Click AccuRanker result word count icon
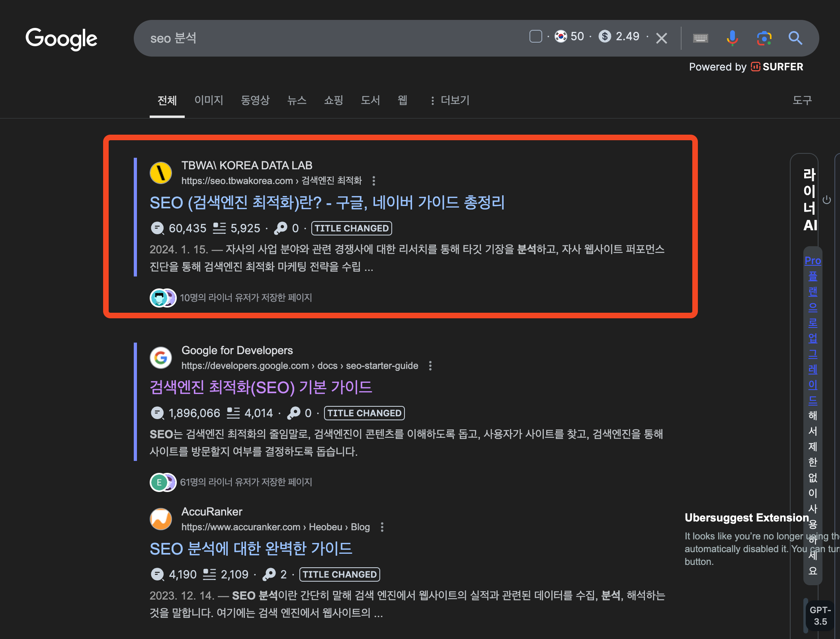This screenshot has width=840, height=639. click(x=209, y=574)
